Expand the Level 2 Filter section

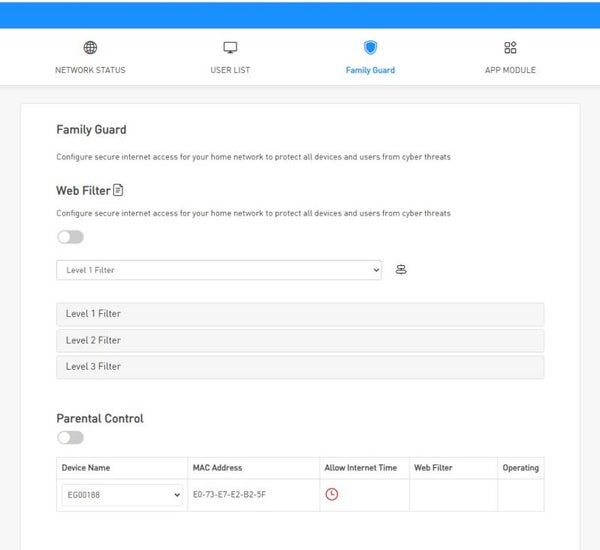point(300,340)
